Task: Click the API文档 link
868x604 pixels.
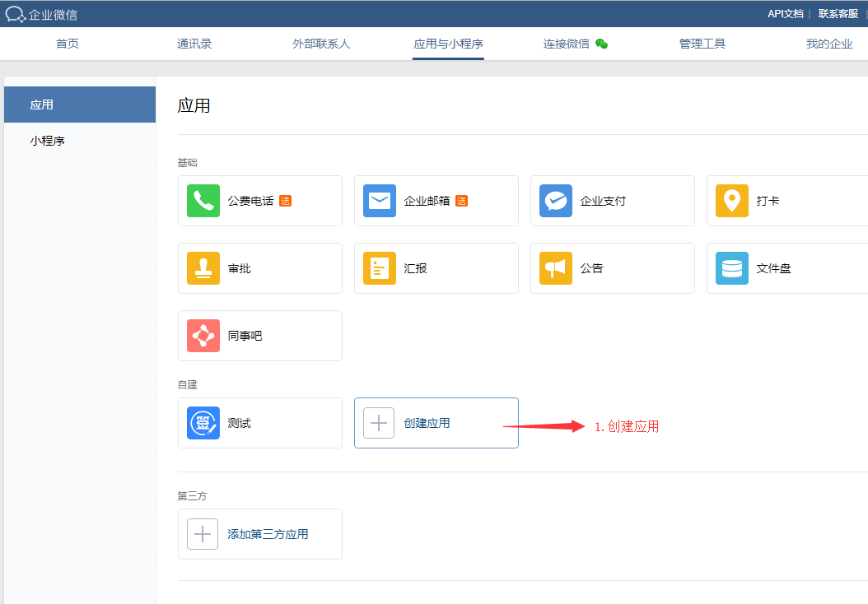Action: pyautogui.click(x=786, y=14)
